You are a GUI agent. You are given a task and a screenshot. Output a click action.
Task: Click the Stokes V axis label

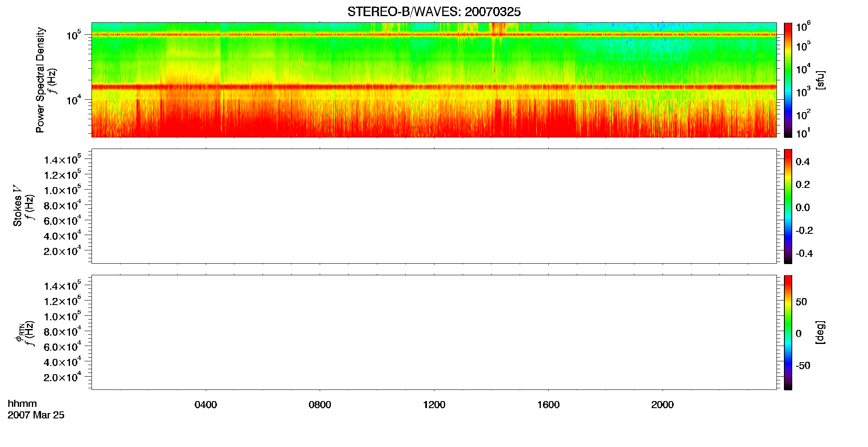tap(17, 206)
